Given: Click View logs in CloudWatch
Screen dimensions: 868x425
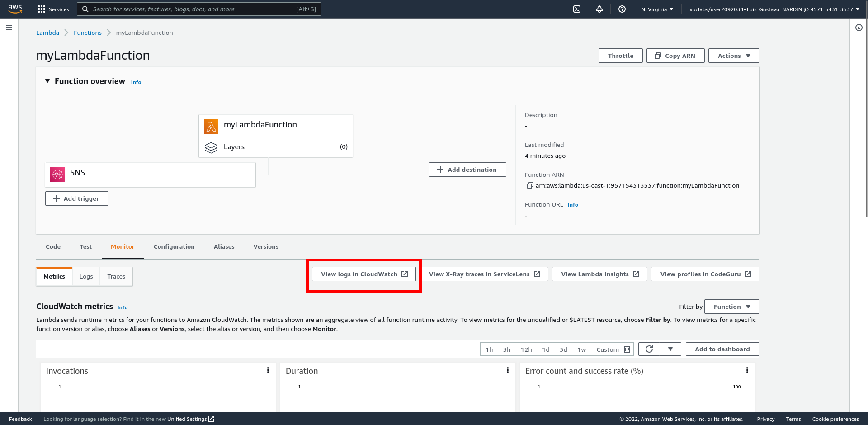Looking at the screenshot, I should pyautogui.click(x=364, y=274).
